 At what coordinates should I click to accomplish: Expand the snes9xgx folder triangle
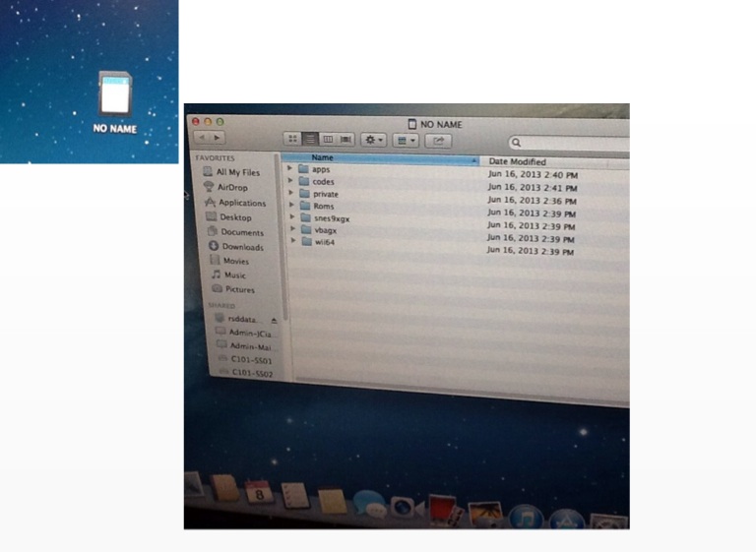[291, 217]
